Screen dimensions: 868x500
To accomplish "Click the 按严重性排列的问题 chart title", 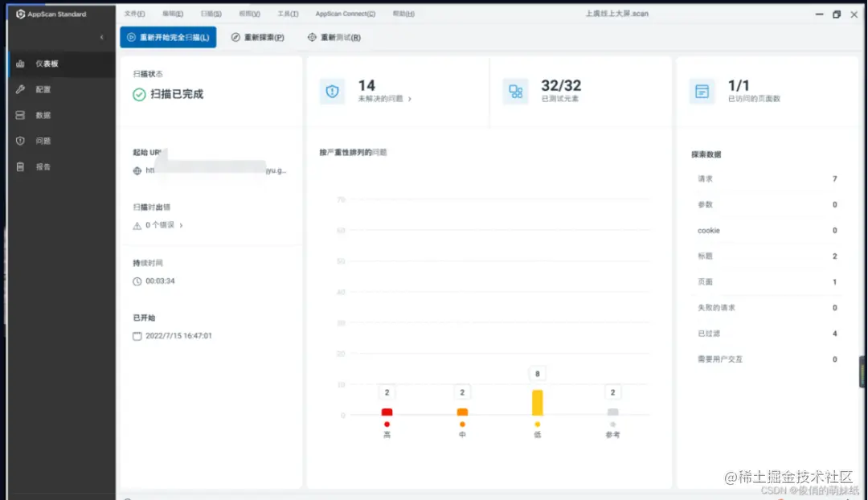I will (x=353, y=152).
